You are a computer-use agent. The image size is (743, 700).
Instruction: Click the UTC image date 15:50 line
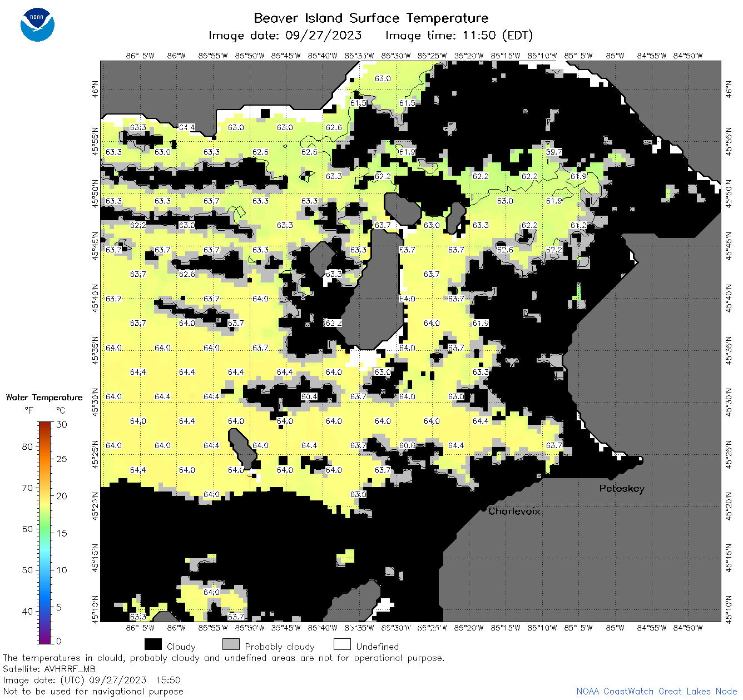point(92,680)
